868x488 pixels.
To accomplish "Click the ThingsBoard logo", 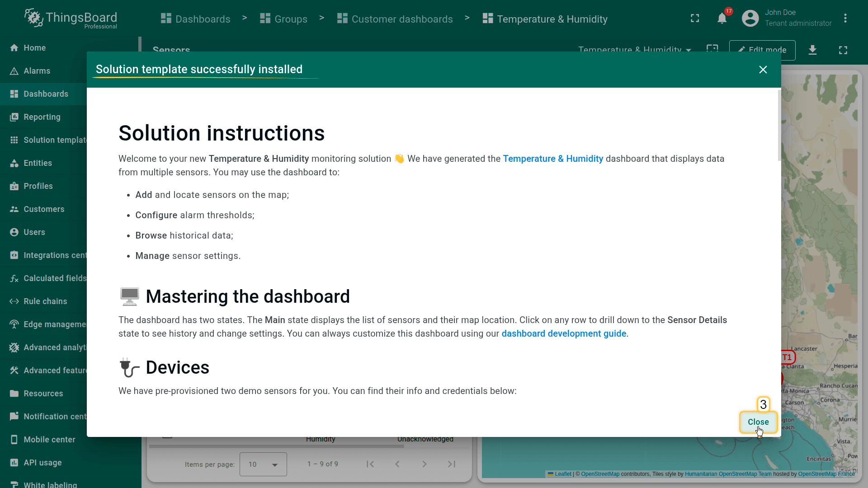I will click(x=71, y=19).
